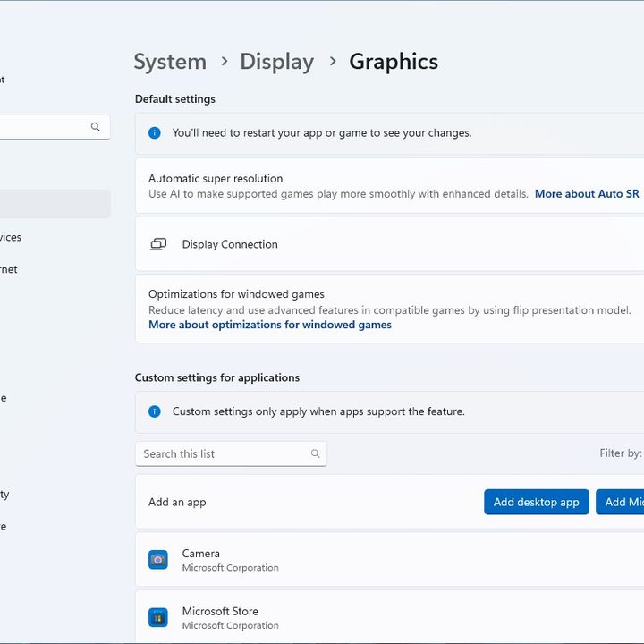Open More about optimizations for windowed games link
Image resolution: width=644 pixels, height=644 pixels.
click(270, 325)
